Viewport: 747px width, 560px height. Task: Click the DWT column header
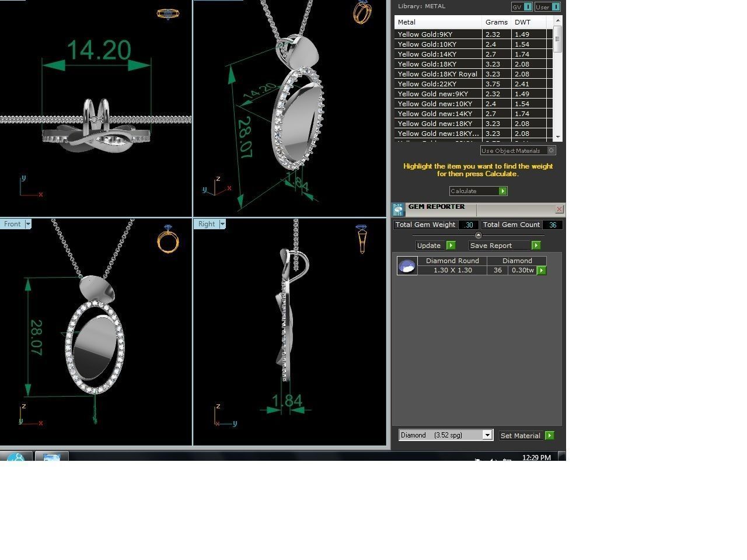529,22
